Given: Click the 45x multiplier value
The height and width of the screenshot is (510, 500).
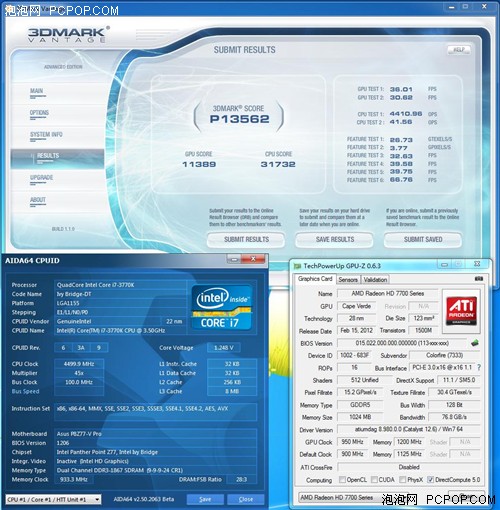Looking at the screenshot, I should (x=79, y=373).
